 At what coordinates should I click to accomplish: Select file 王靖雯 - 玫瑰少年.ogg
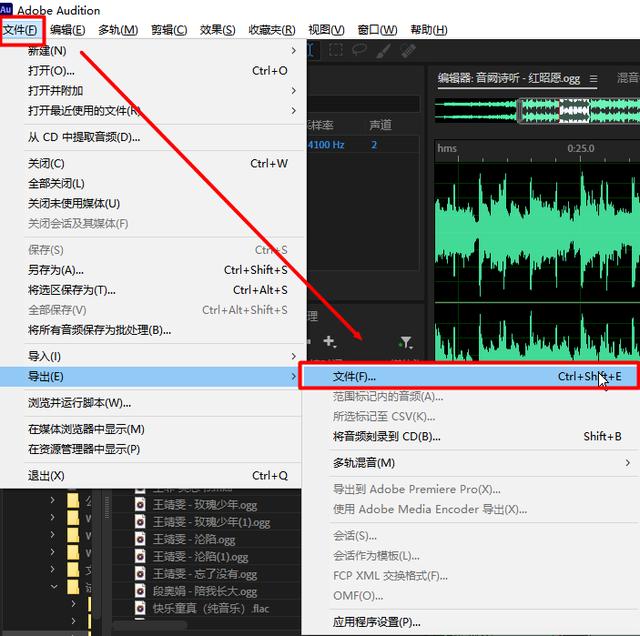[205, 505]
